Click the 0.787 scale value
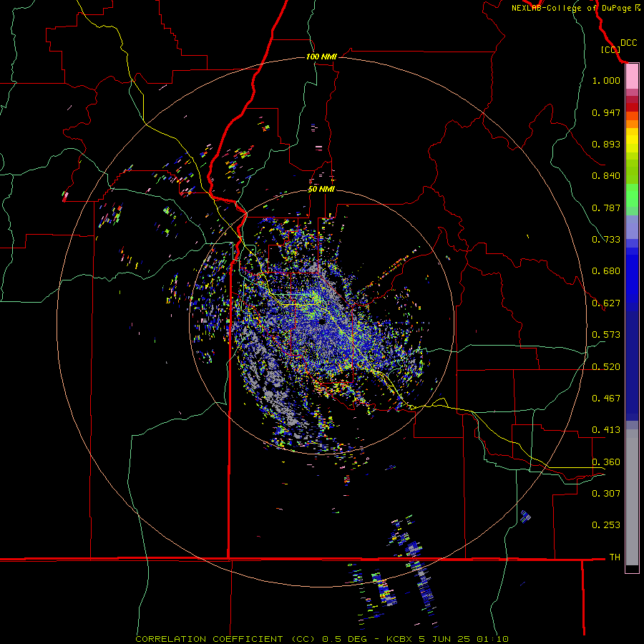 point(606,208)
